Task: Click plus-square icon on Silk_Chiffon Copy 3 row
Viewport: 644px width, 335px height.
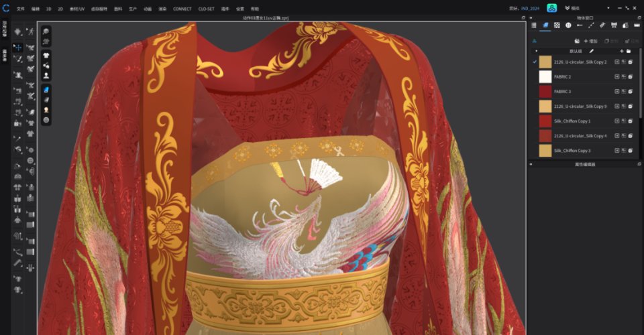Action: coord(617,151)
